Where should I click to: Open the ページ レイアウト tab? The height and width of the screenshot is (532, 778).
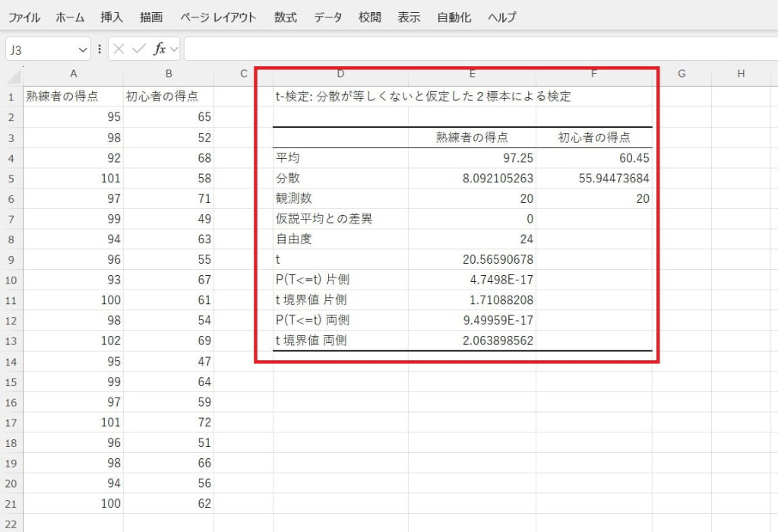tap(218, 17)
